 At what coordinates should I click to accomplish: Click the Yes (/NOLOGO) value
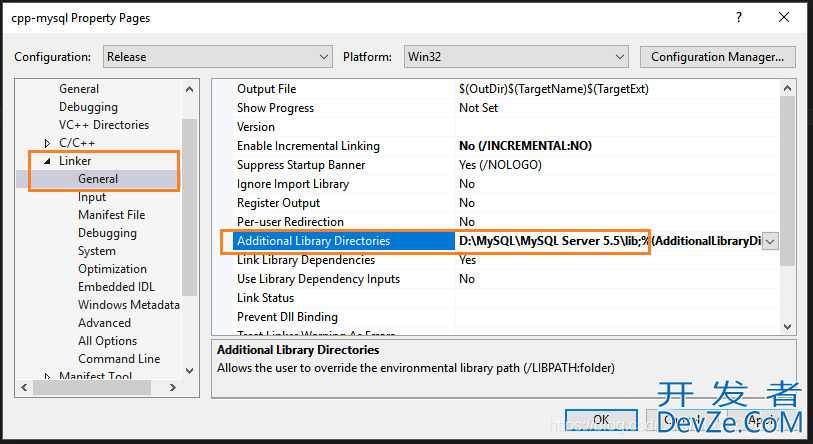pos(500,165)
